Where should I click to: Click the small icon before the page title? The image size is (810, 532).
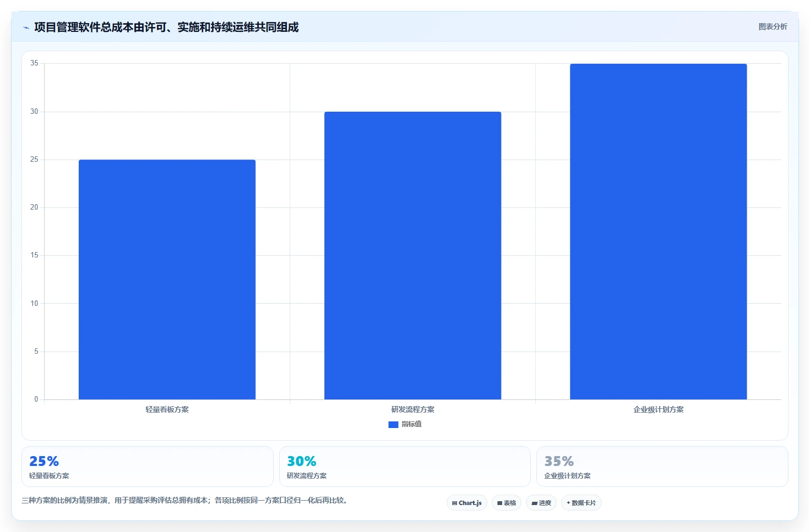[26, 28]
